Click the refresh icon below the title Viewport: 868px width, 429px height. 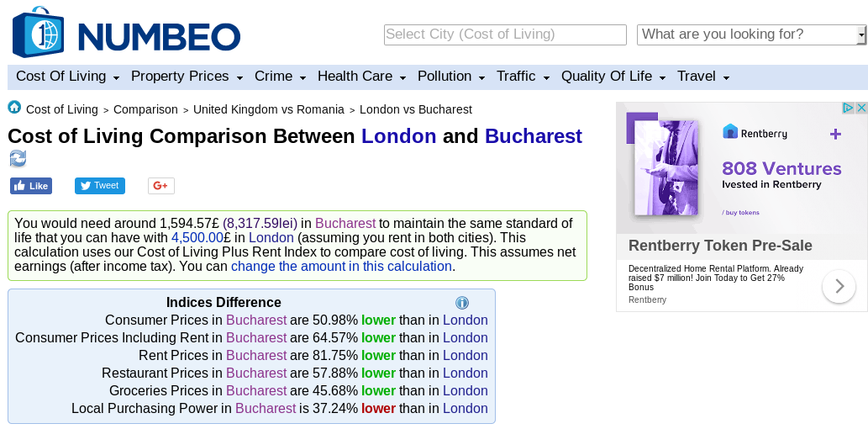tap(18, 159)
